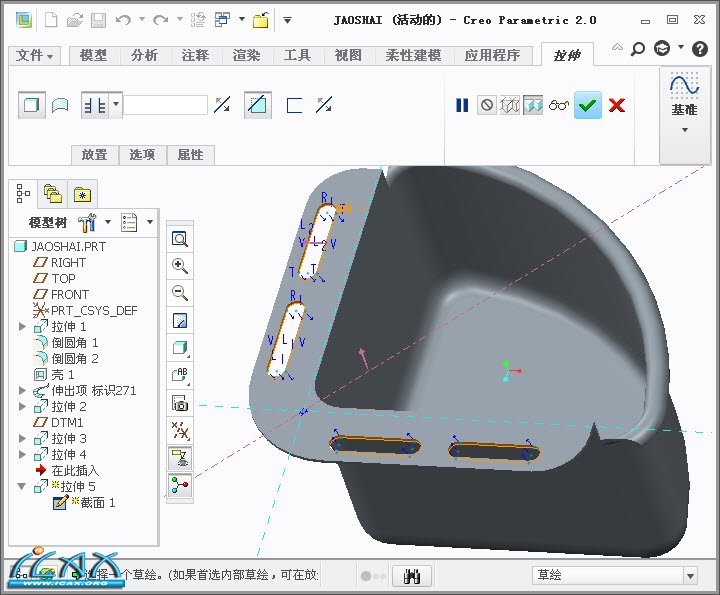
Task: Click the Repaint screen icon
Action: [x=180, y=320]
